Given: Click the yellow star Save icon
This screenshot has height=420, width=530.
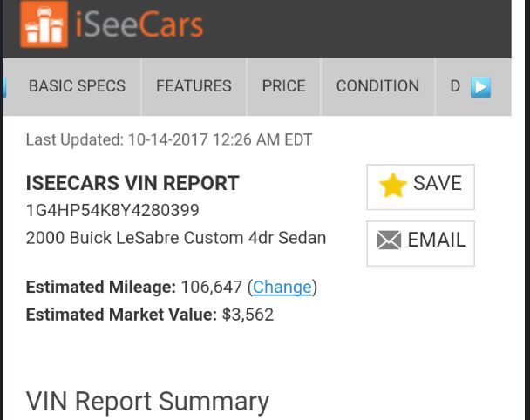Looking at the screenshot, I should (393, 185).
